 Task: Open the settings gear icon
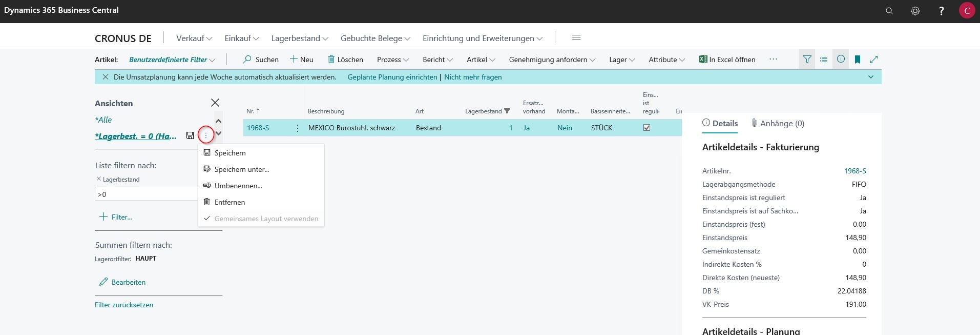[x=915, y=11]
